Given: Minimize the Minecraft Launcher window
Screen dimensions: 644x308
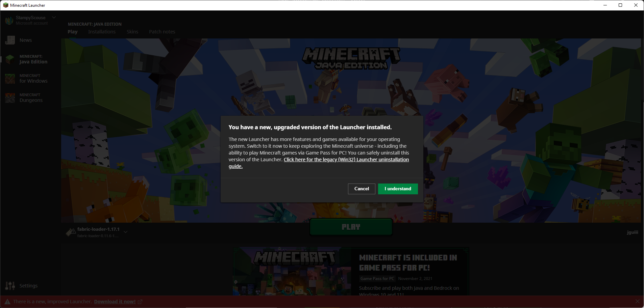Looking at the screenshot, I should (x=605, y=5).
